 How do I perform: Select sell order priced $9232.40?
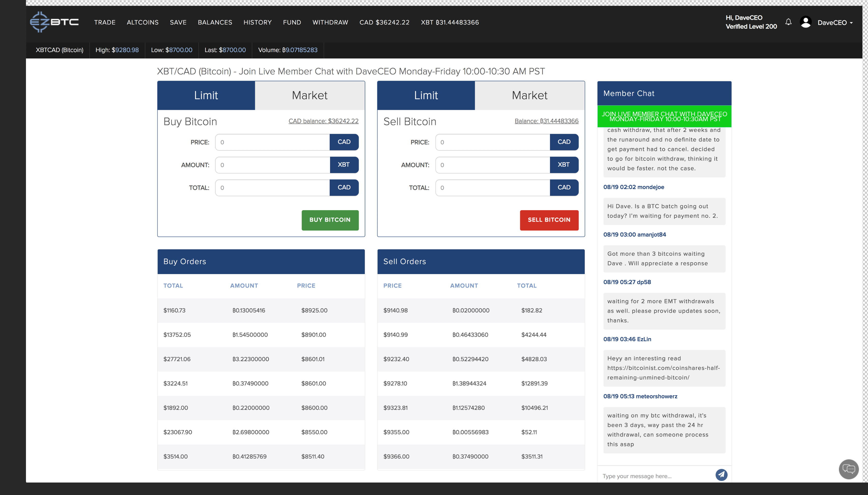pos(481,359)
